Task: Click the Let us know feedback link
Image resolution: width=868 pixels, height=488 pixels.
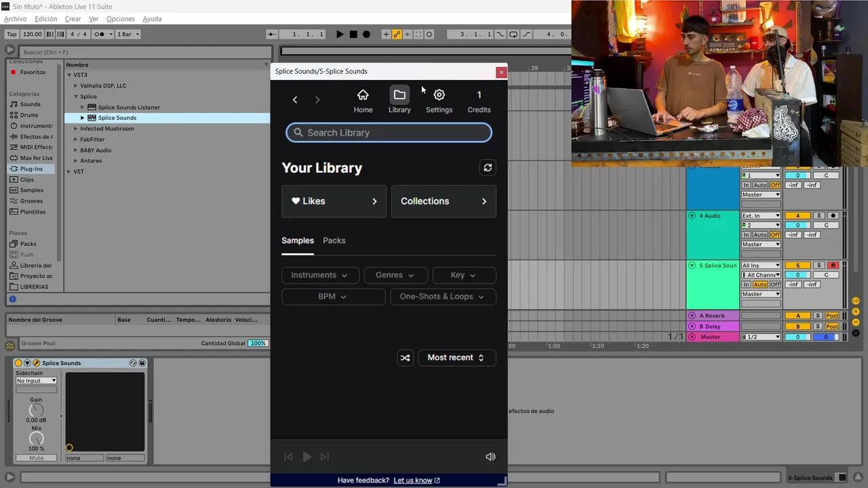Action: coord(416,481)
